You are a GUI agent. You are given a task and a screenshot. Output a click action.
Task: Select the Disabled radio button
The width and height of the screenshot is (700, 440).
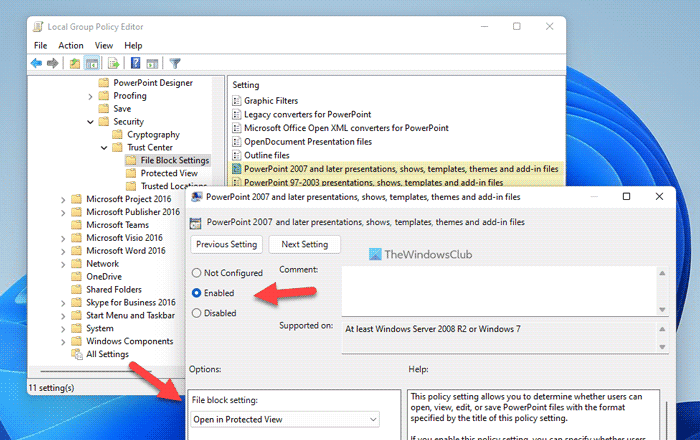point(196,313)
